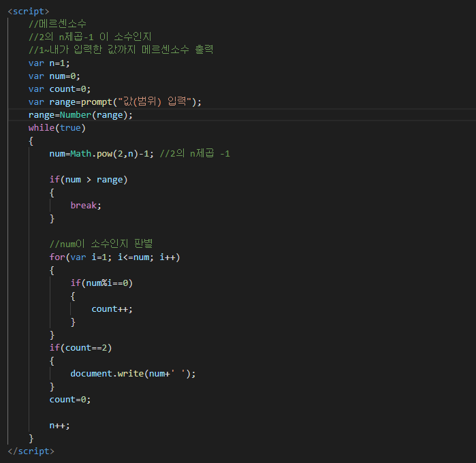Screen dimensions: 476x463
Task: Click the loop header "for(var i=1; i<=num; i++)"
Action: pyautogui.click(x=115, y=257)
